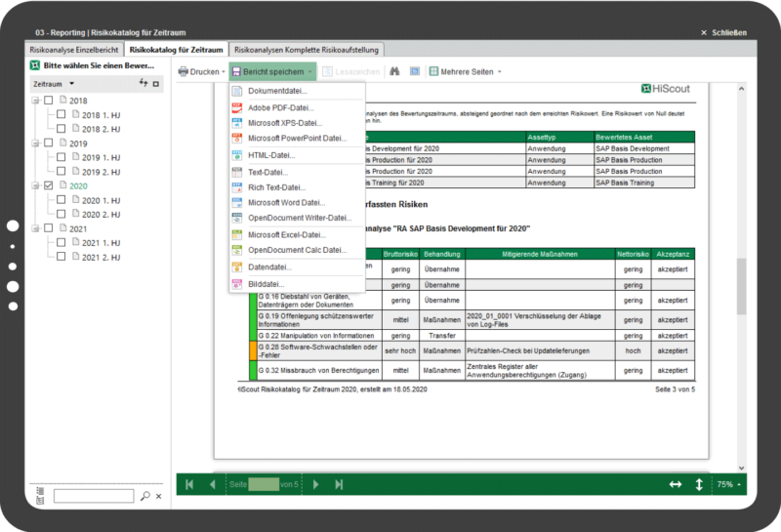
Task: Click the Datendatei icon
Action: 237,267
